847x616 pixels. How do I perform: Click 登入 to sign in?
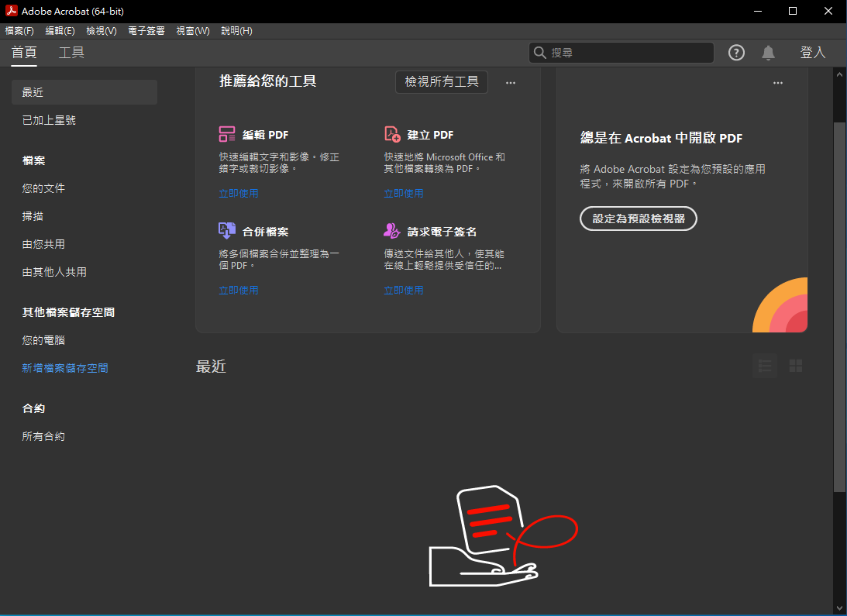(813, 53)
